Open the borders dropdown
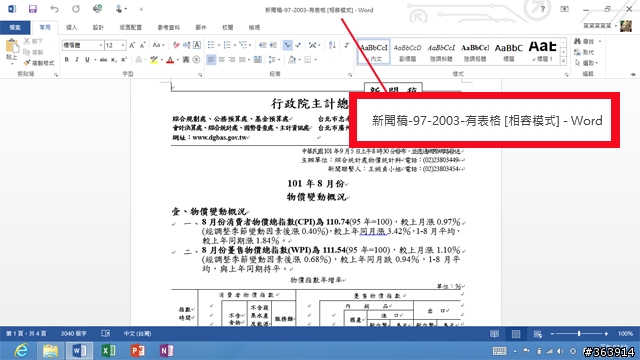 point(316,60)
